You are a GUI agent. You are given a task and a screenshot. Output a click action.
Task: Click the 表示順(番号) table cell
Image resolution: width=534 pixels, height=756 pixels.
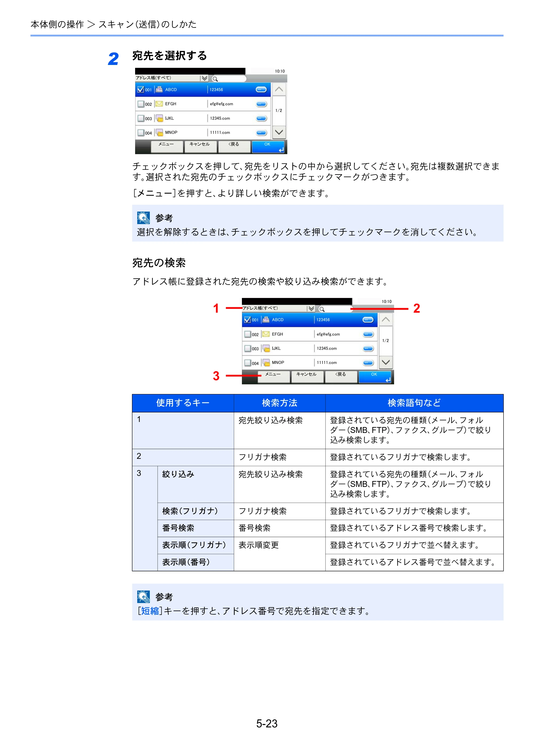click(x=196, y=562)
